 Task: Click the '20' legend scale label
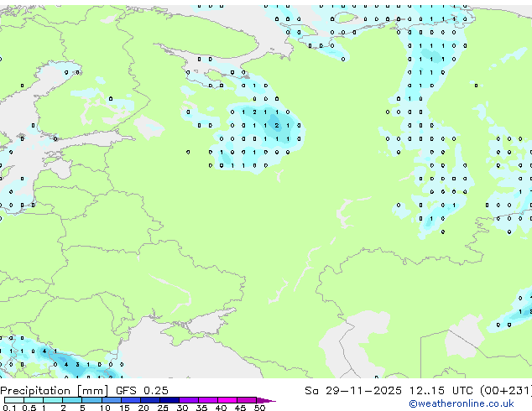coord(143,408)
